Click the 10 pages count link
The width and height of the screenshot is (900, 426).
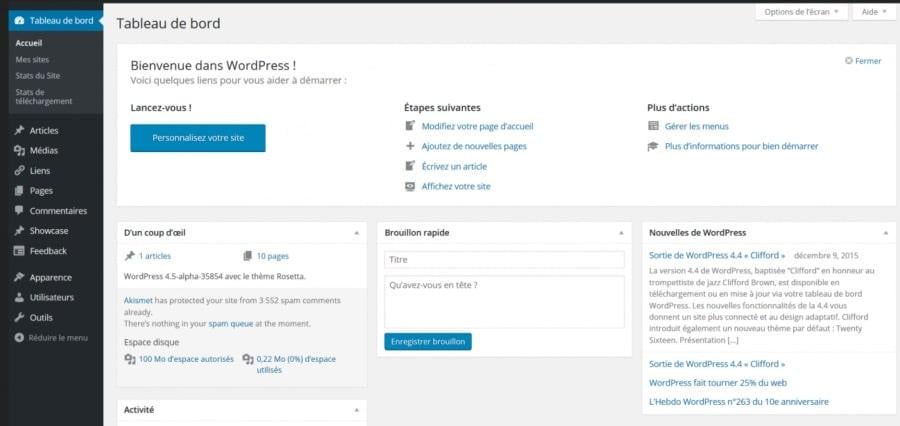pos(273,256)
